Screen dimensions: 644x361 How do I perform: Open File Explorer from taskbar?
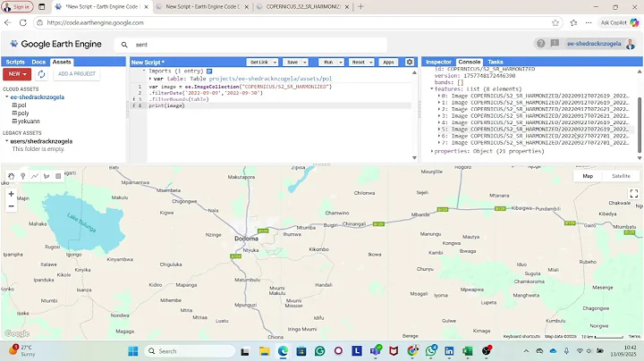265,351
